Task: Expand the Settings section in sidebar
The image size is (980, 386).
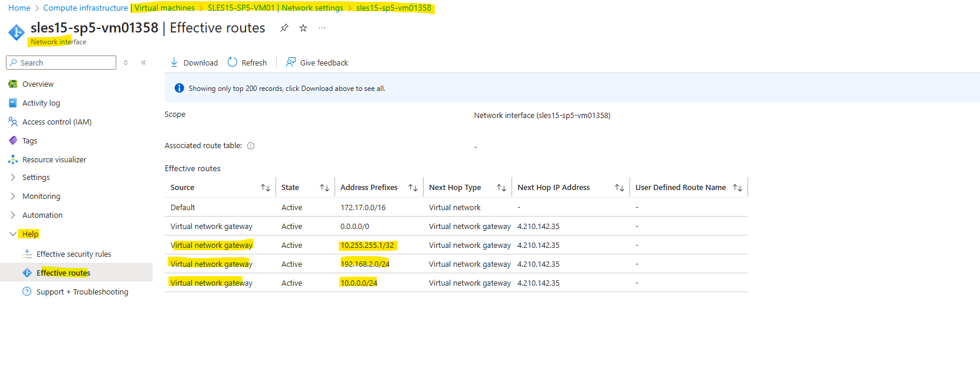Action: coord(13,177)
